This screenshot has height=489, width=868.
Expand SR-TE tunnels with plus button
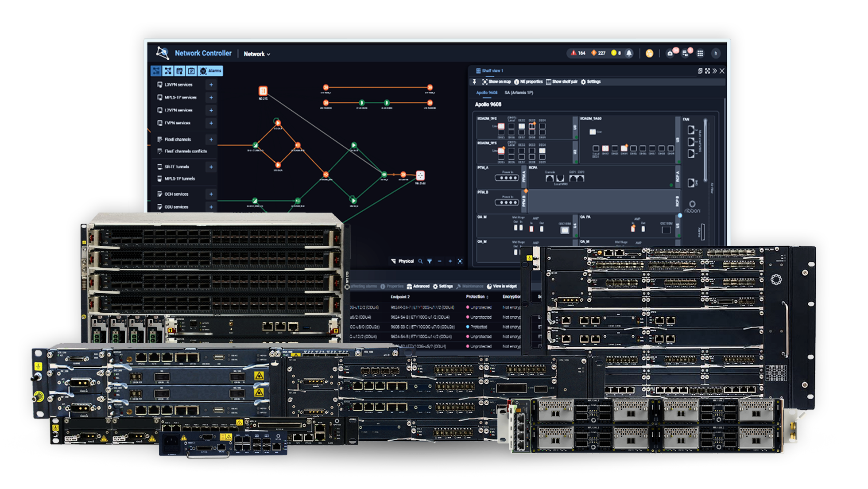[211, 167]
